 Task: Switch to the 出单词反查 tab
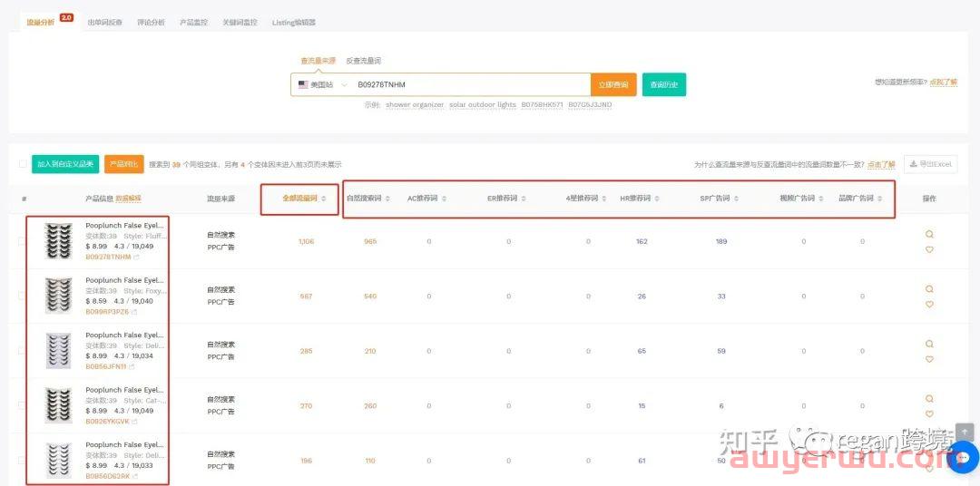pyautogui.click(x=105, y=23)
